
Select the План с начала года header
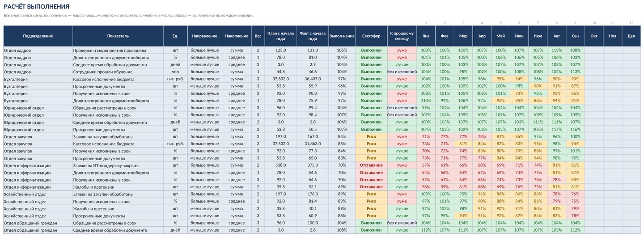[280, 36]
